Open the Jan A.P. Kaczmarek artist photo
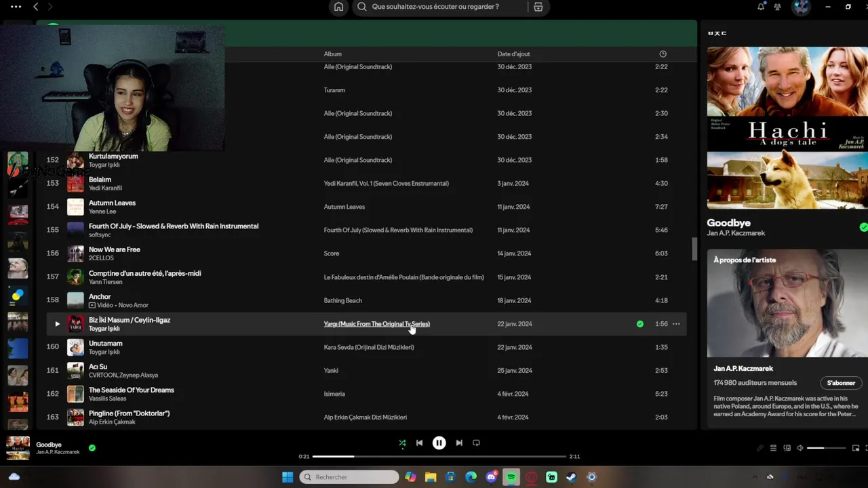Screen dimensions: 868x488 [787, 303]
